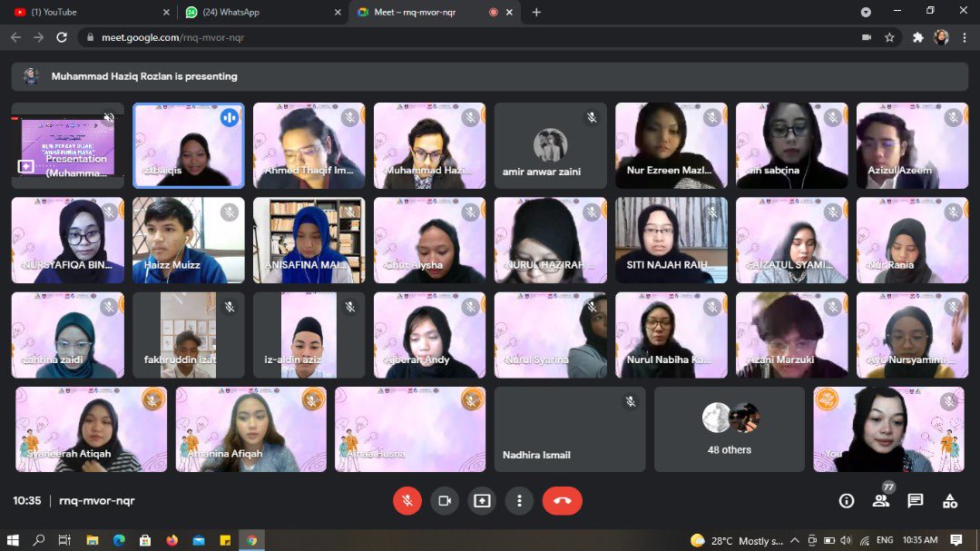Click the battery icon in system tray
The width and height of the screenshot is (980, 551).
tap(828, 540)
